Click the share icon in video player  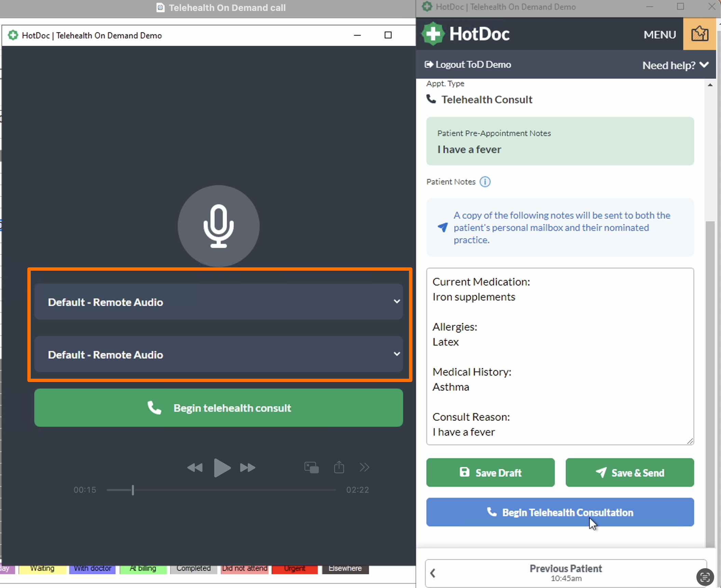(339, 467)
